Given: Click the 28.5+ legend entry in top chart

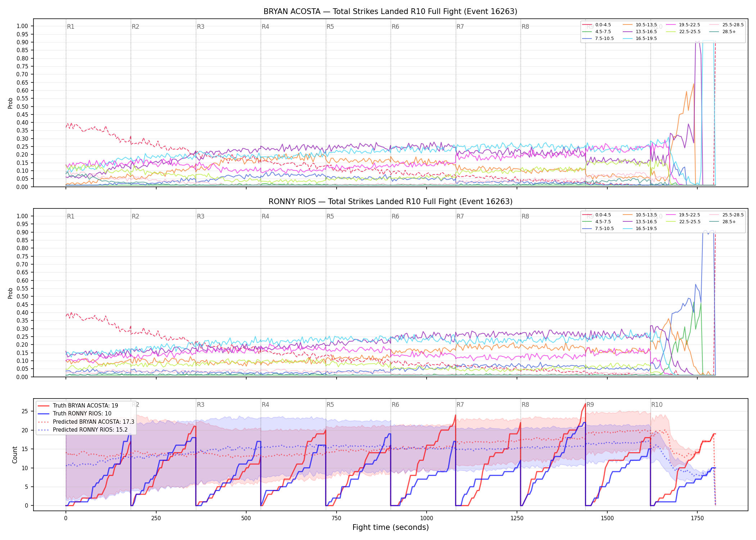Looking at the screenshot, I should coord(723,32).
